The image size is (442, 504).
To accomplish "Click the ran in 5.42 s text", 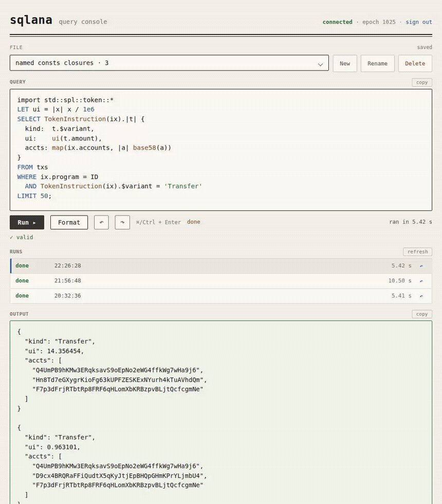I will pyautogui.click(x=411, y=222).
